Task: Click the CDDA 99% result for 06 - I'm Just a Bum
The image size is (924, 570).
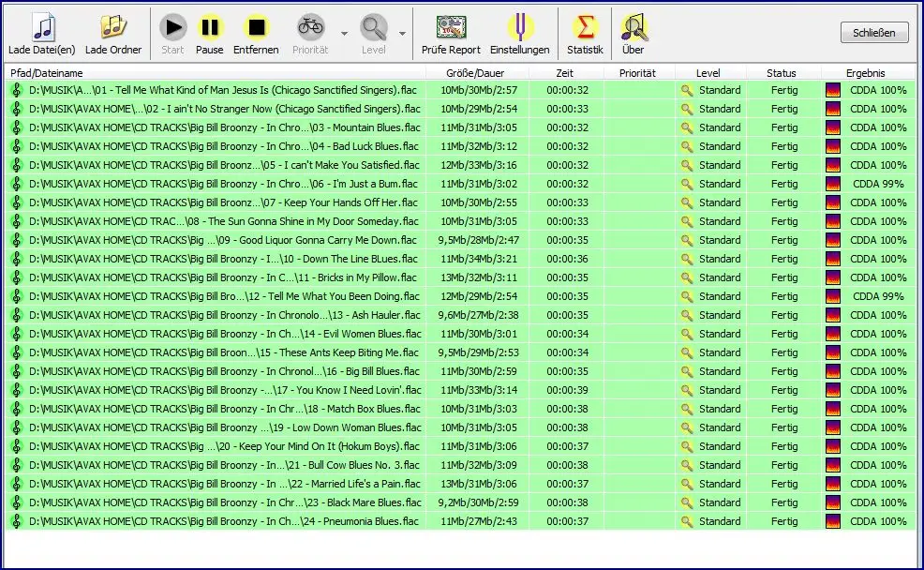Action: coord(878,184)
